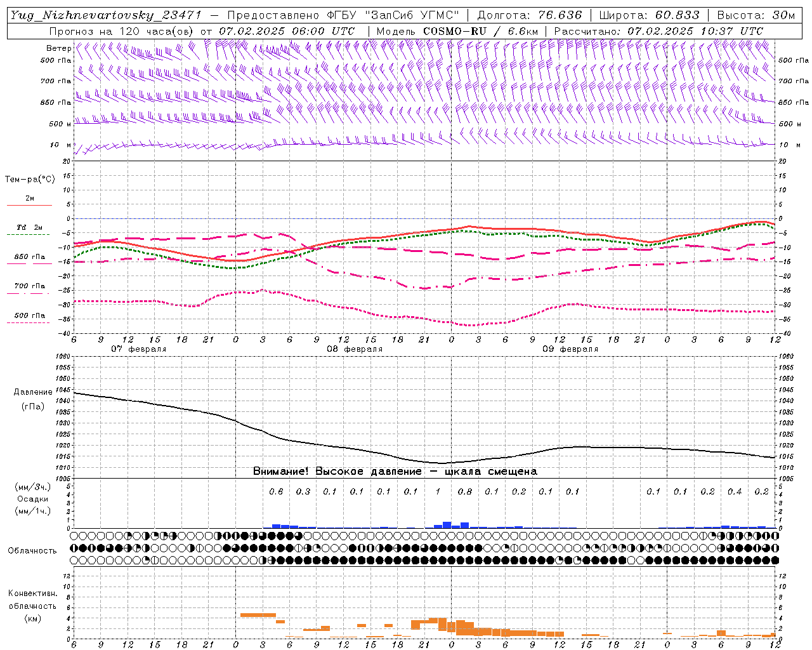Screen dimensions: 812x650
Task: Click the 0.8 precipitation value
Action: pos(465,491)
